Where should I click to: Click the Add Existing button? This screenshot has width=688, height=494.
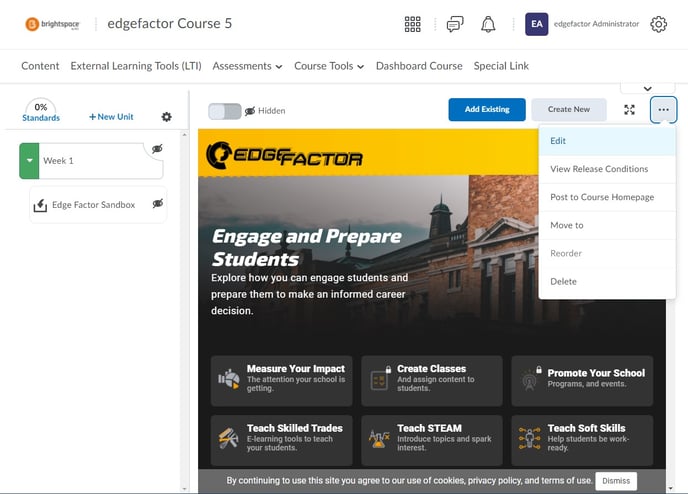click(487, 109)
